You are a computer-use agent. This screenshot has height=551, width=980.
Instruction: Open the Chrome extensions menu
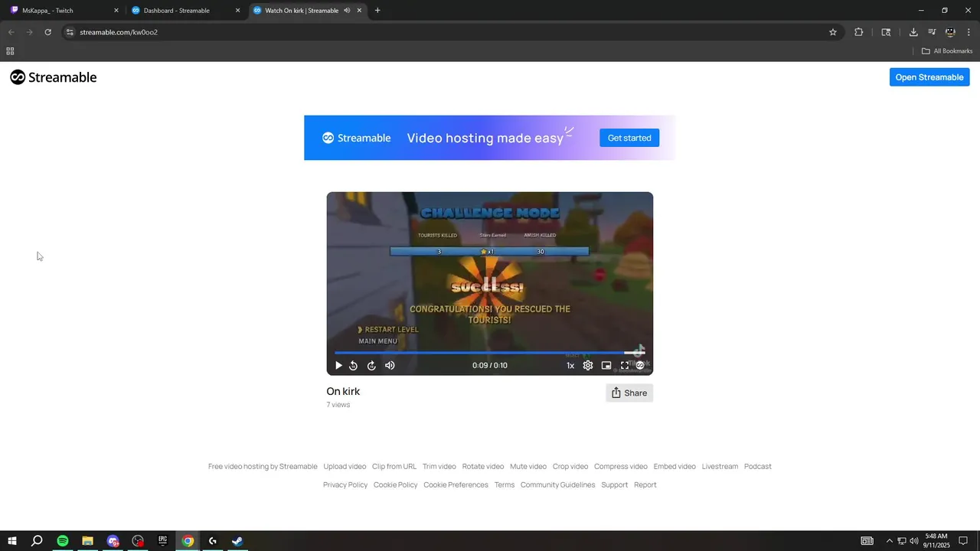click(858, 32)
